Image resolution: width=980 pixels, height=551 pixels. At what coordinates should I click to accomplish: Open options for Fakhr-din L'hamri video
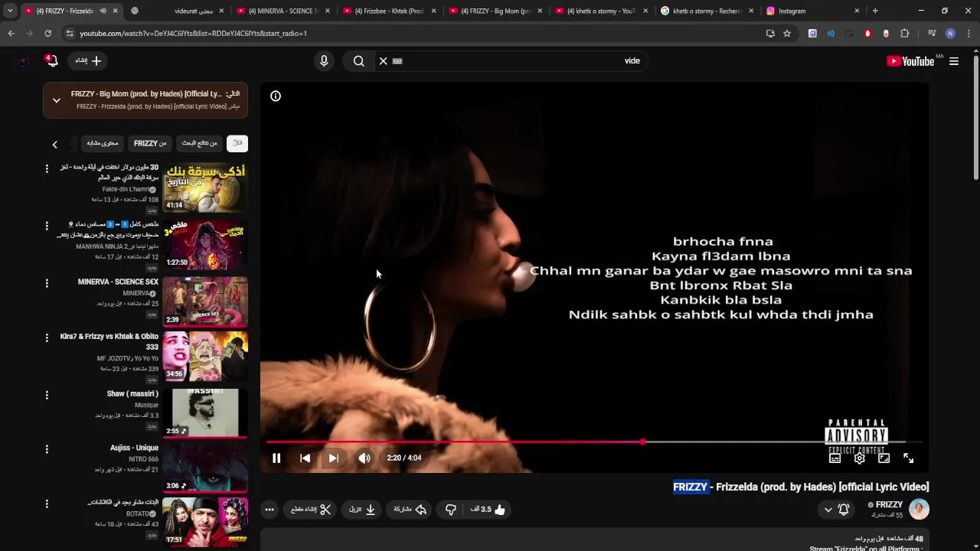pos(47,168)
